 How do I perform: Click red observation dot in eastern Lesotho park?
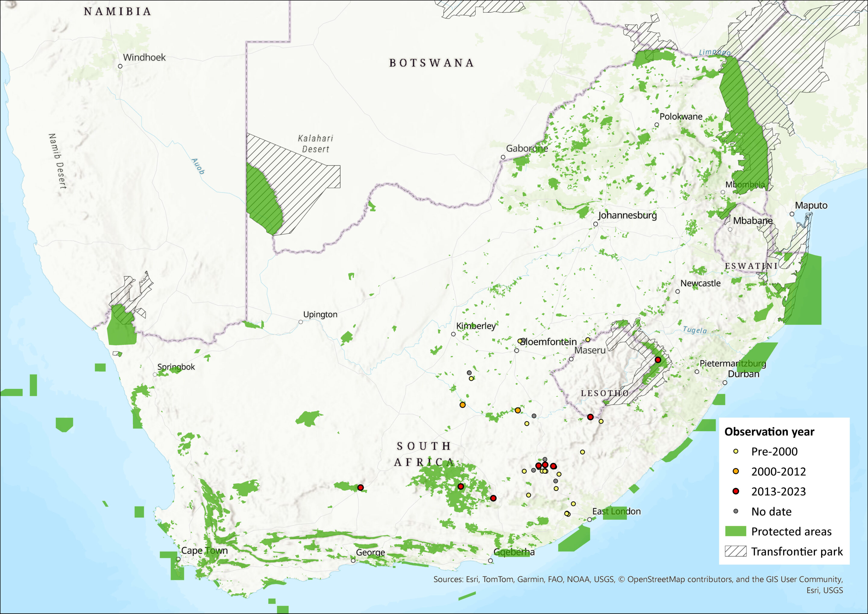(x=658, y=360)
